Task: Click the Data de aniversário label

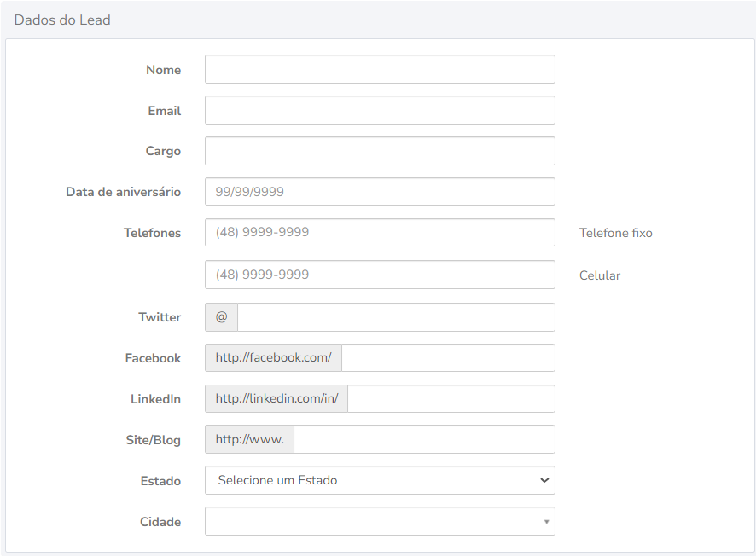Action: [123, 192]
